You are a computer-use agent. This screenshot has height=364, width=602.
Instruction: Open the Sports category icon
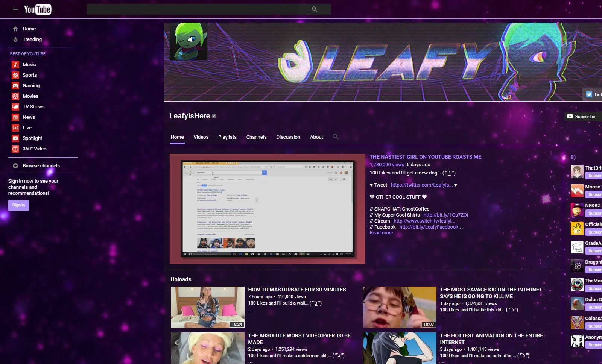pyautogui.click(x=15, y=75)
